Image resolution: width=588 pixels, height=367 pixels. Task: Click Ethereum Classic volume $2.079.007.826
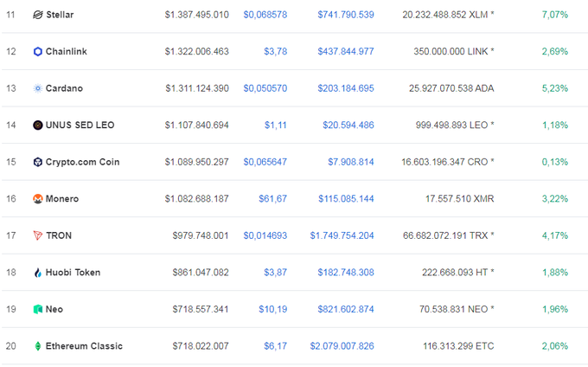[342, 346]
